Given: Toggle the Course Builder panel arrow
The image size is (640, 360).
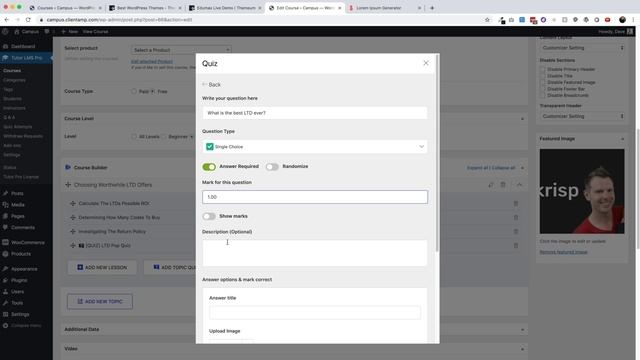Looking at the screenshot, I should [x=522, y=168].
